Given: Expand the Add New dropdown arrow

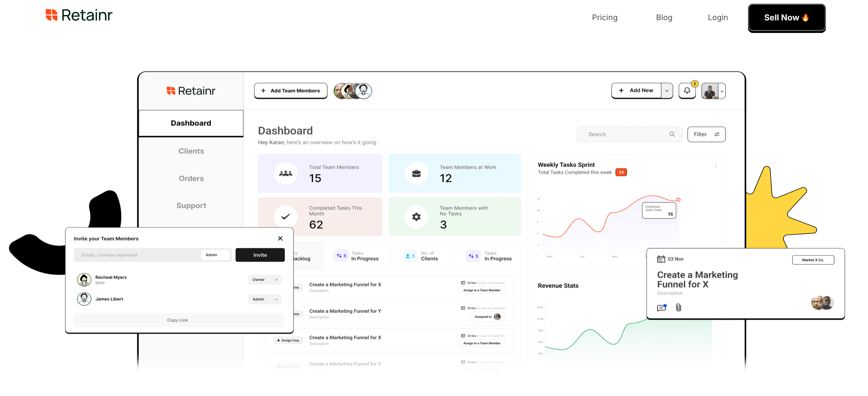Looking at the screenshot, I should tap(667, 91).
